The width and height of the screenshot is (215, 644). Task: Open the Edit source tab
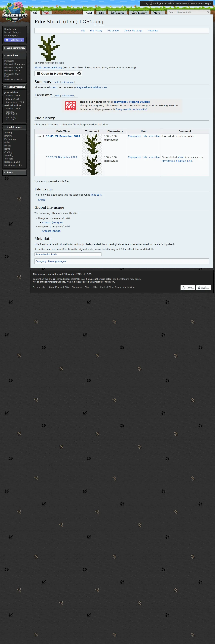(x=117, y=13)
